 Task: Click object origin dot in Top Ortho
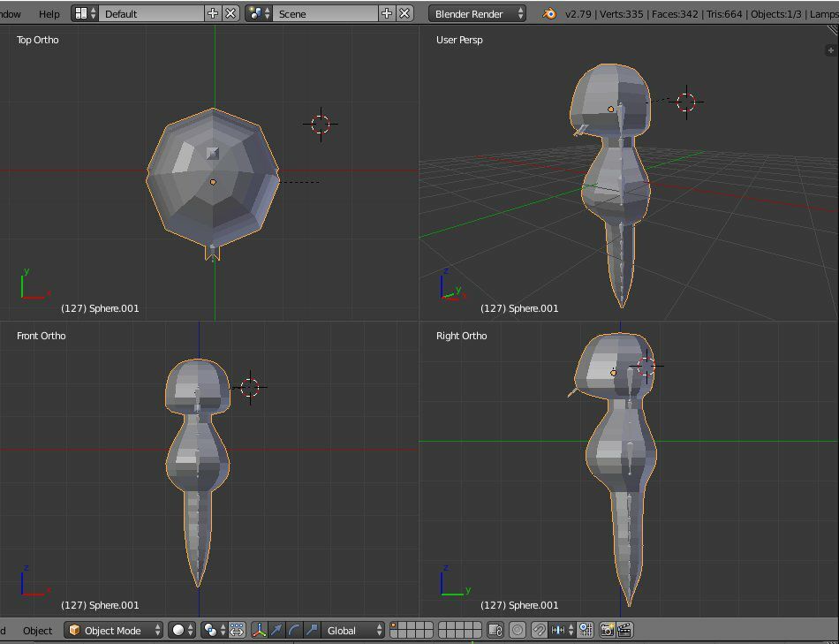tap(213, 183)
